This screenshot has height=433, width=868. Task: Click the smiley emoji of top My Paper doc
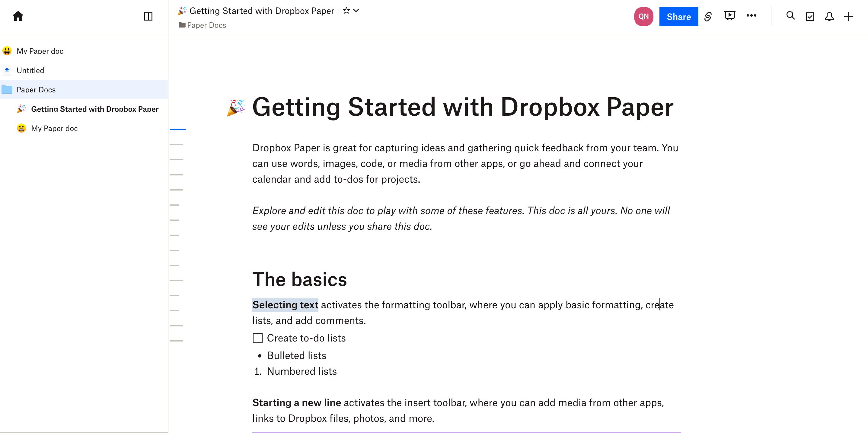7,51
